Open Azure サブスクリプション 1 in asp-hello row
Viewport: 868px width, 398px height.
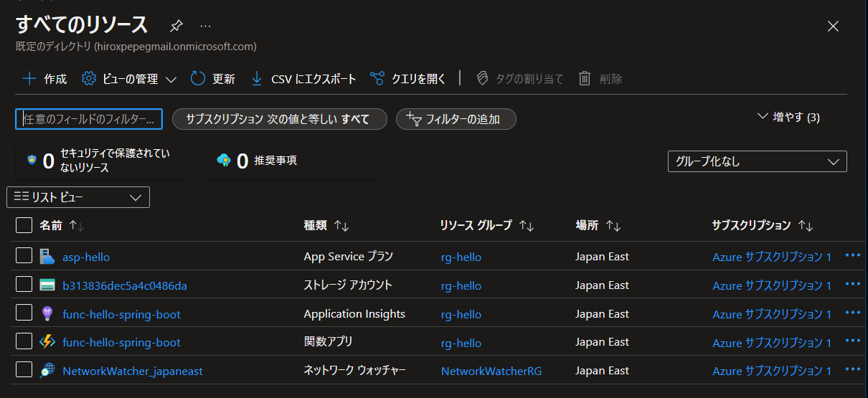click(x=772, y=257)
